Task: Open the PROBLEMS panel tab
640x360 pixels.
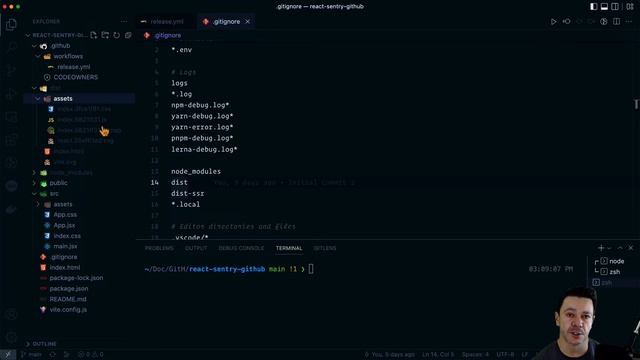Action: click(x=159, y=248)
